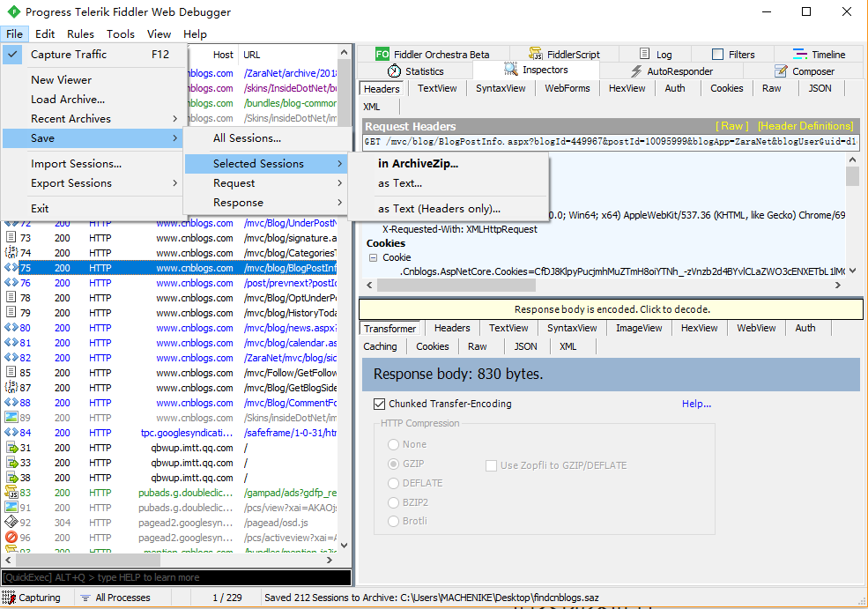Open the Rules menu

coord(80,33)
